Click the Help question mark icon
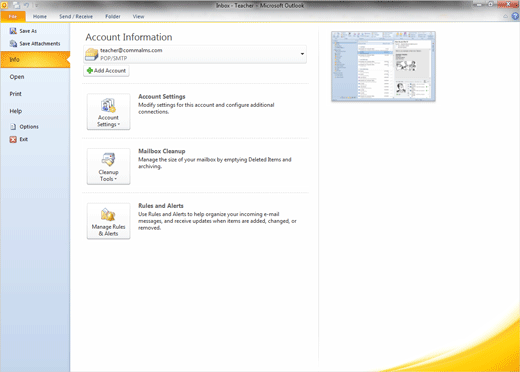 [x=515, y=16]
